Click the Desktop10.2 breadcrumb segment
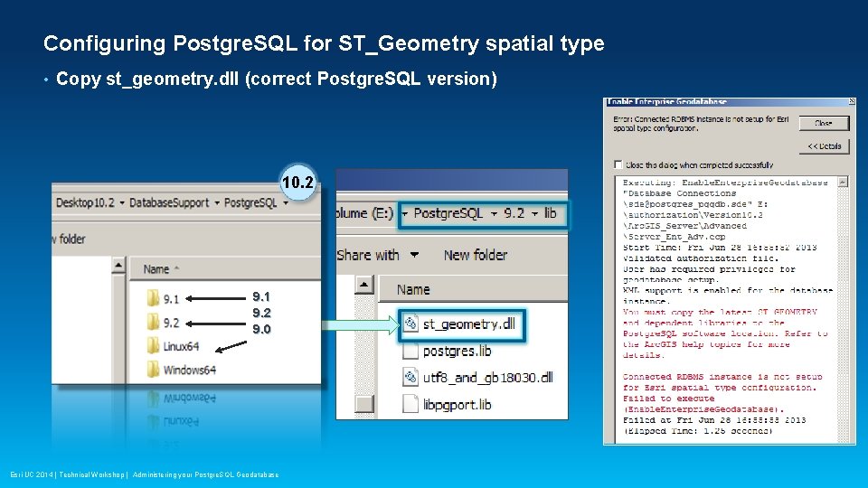Screen dimensions: 868x488 click(x=85, y=203)
